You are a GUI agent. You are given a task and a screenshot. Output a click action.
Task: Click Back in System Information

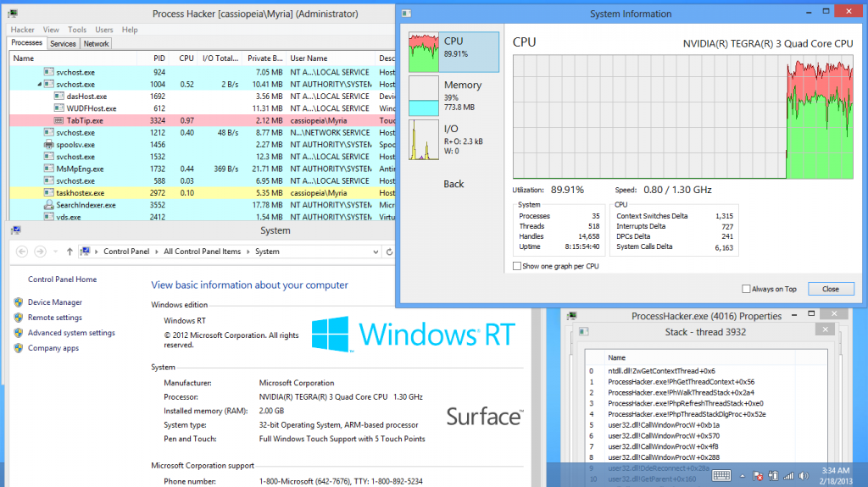(453, 185)
